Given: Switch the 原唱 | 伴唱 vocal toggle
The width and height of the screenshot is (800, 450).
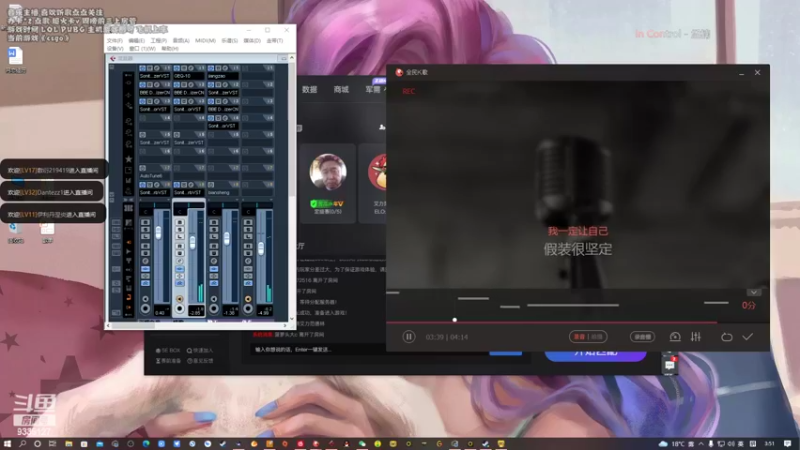Looking at the screenshot, I should pos(588,337).
